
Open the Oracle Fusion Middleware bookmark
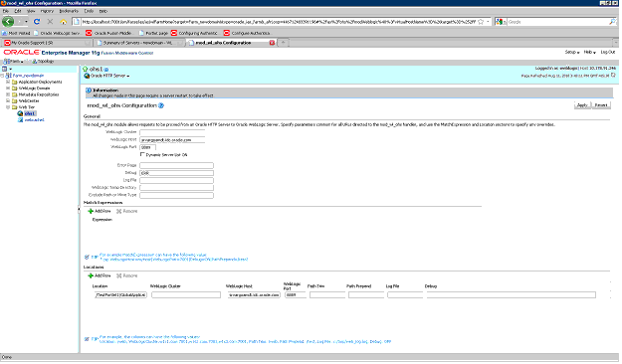[108, 33]
